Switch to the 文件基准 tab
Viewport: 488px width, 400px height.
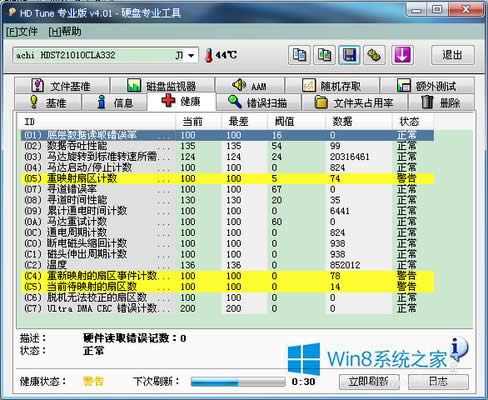[62, 86]
